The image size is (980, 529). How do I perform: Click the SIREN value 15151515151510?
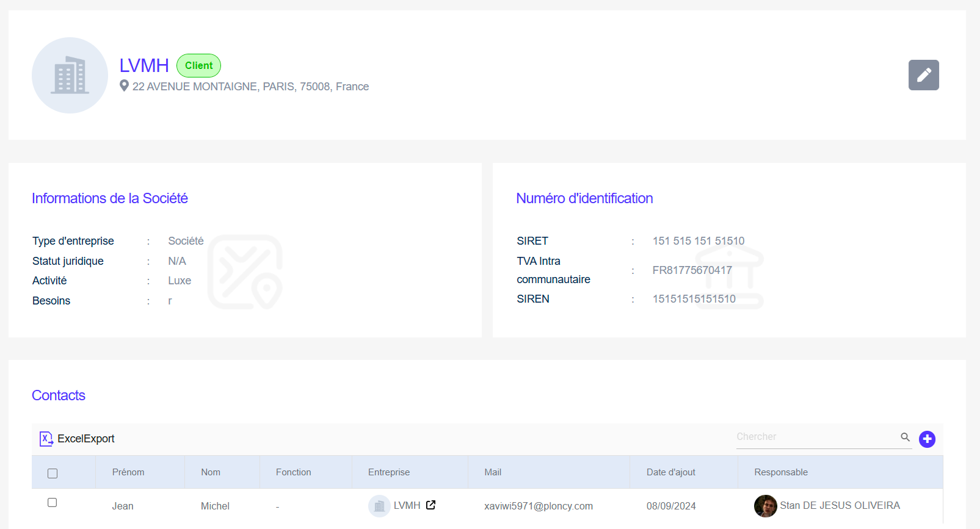coord(694,299)
